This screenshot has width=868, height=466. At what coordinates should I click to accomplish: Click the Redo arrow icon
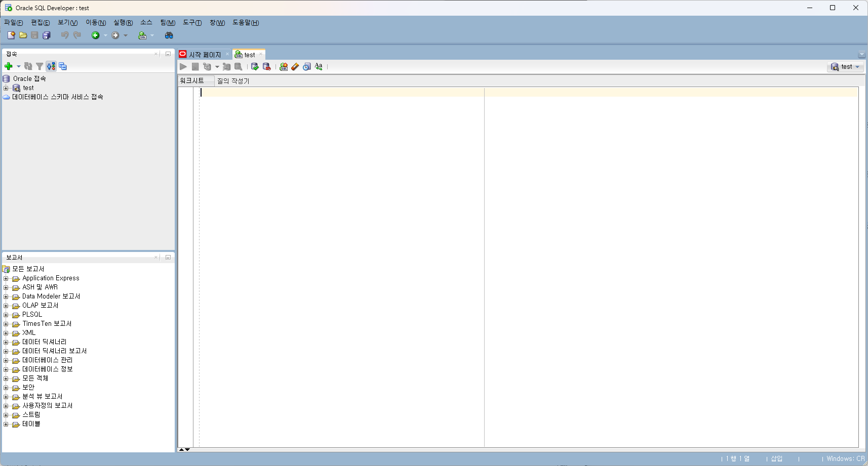pos(77,35)
